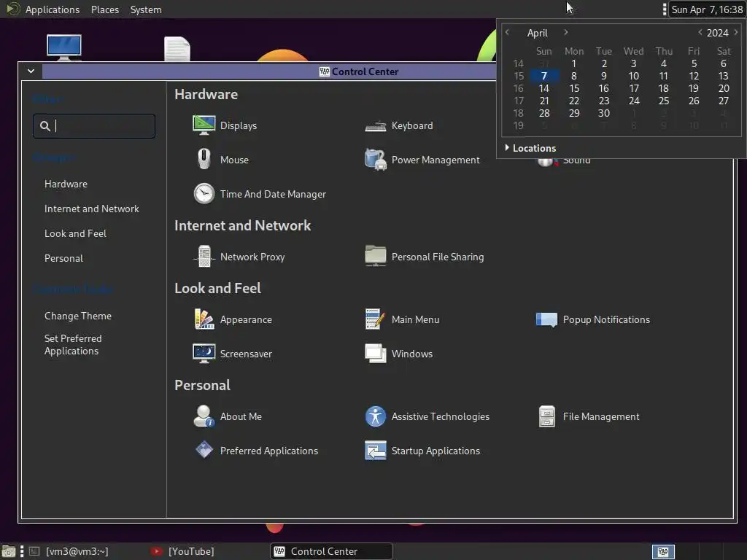Focus the Control Center search field
747x560 pixels.
click(94, 126)
